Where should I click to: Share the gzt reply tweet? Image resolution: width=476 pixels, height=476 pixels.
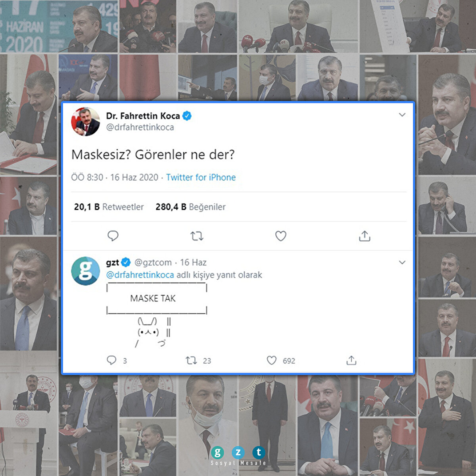pyautogui.click(x=351, y=360)
